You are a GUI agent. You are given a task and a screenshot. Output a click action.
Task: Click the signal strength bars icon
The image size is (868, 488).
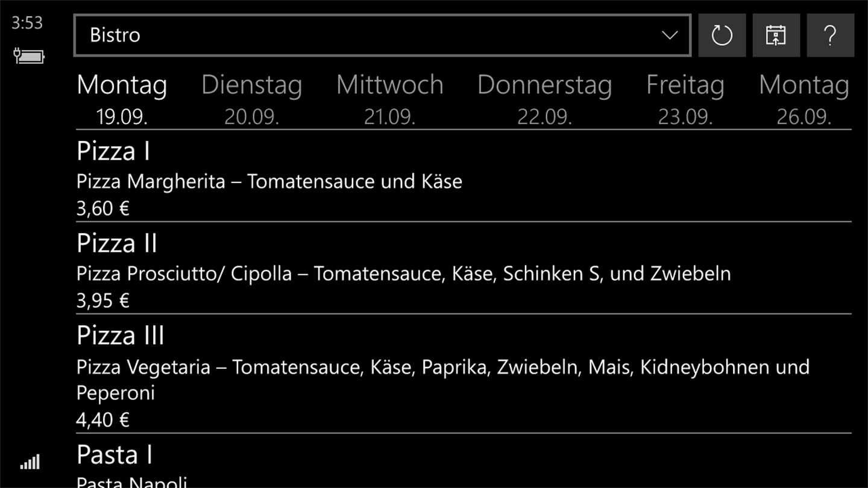[x=30, y=462]
